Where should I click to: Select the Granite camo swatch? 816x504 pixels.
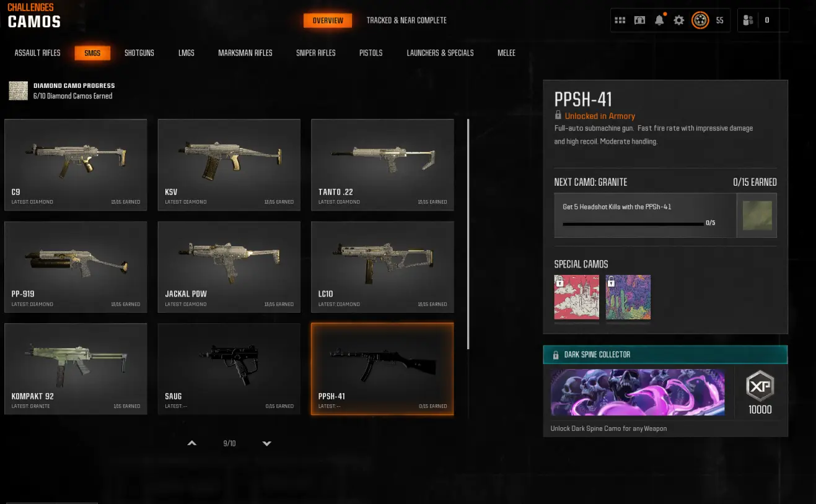click(x=757, y=215)
